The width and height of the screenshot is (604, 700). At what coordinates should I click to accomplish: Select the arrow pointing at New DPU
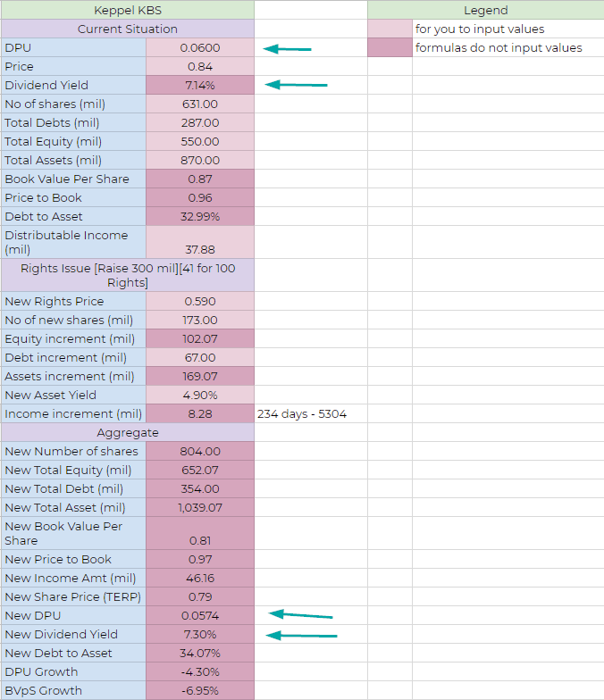click(301, 614)
